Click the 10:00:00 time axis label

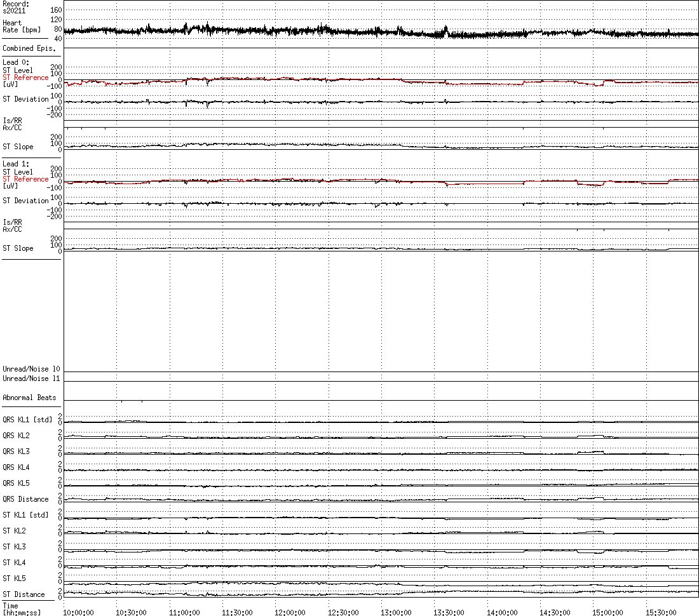78,612
